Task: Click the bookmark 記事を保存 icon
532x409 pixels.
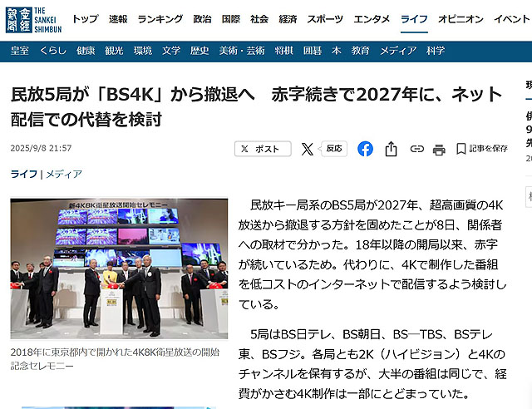Action: tap(482, 149)
